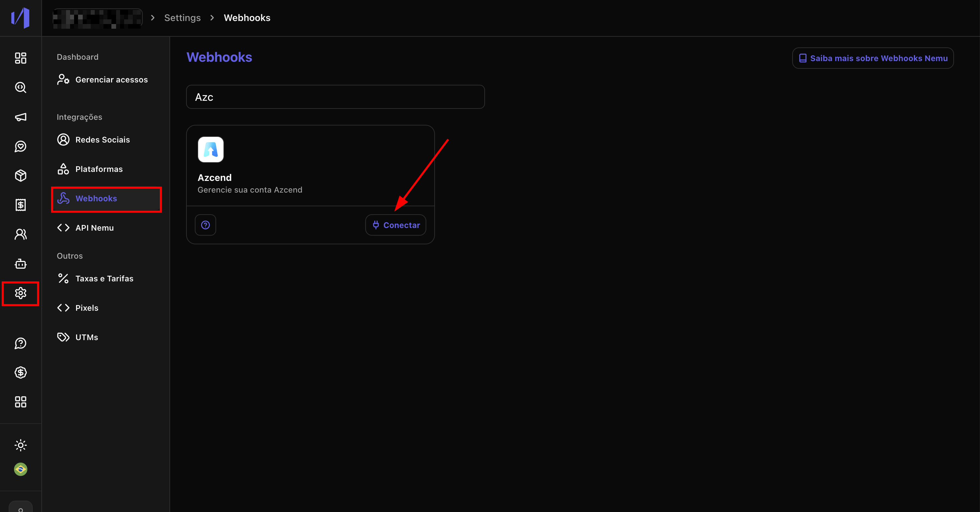Go to Taxas e Tarifas
The width and height of the screenshot is (980, 512).
104,279
